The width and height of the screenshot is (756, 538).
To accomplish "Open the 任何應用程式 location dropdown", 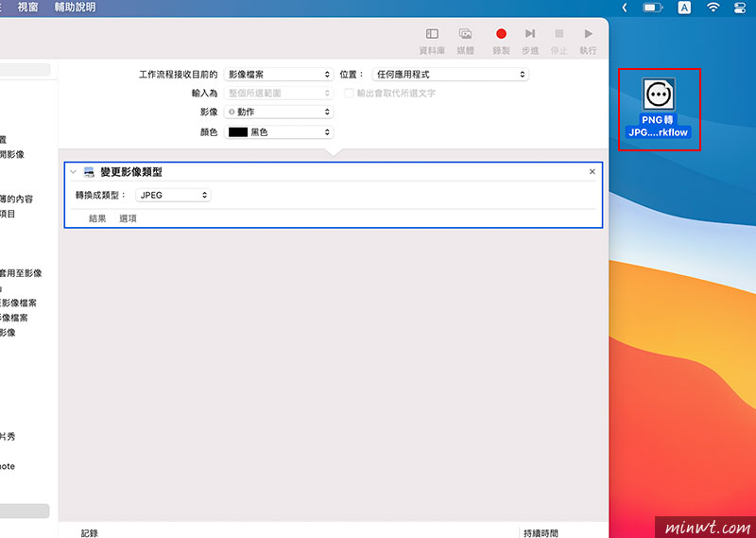I will [x=451, y=75].
